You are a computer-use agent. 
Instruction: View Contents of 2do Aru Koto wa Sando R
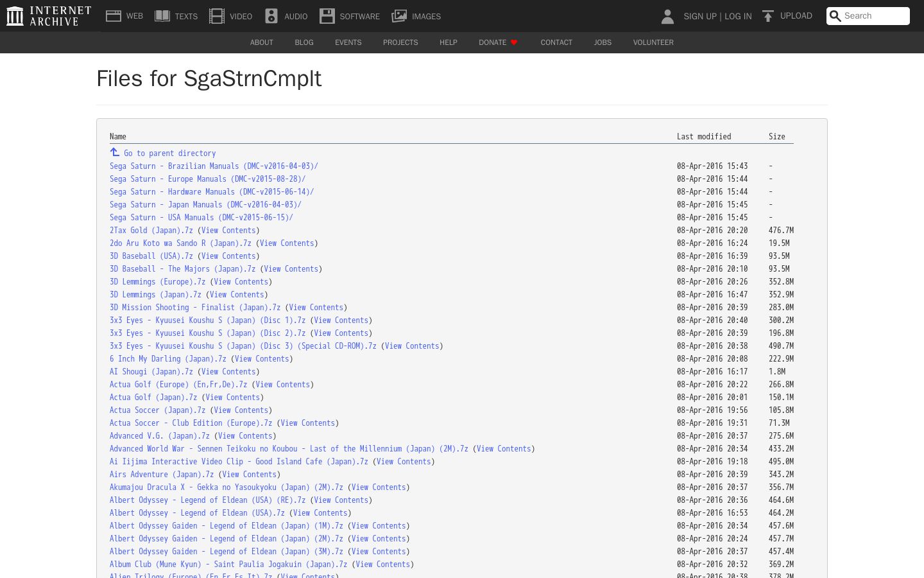point(287,243)
